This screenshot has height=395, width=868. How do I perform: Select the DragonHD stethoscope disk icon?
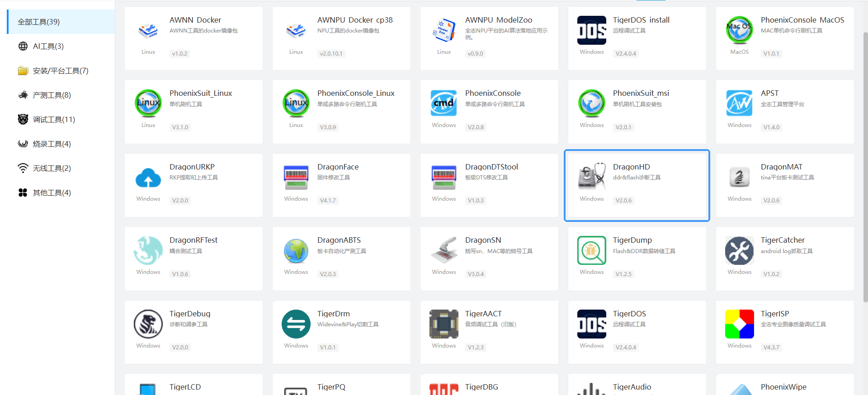591,177
